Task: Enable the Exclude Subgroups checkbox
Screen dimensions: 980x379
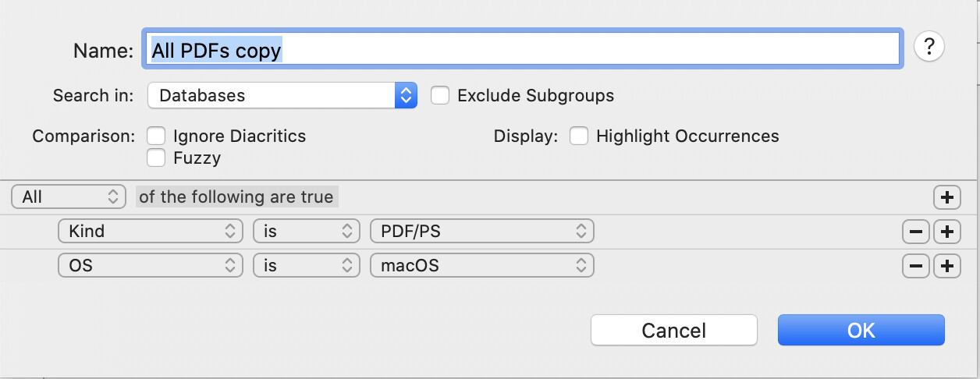Action: (x=440, y=95)
